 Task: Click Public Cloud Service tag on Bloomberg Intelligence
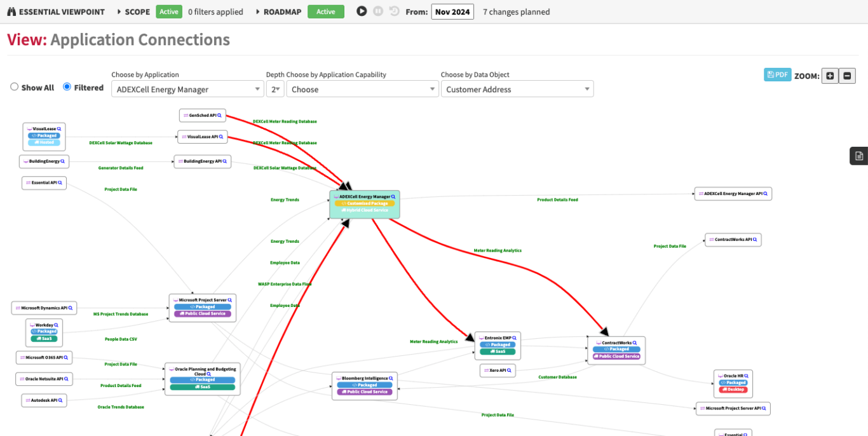coord(364,392)
